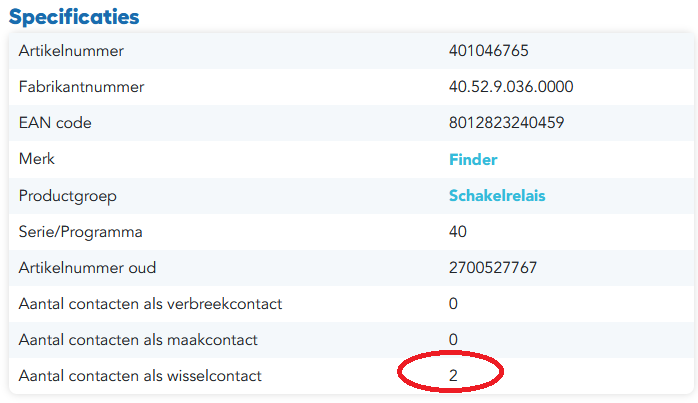Select the Artikelnummer value 401046765
The height and width of the screenshot is (403, 698).
tap(488, 51)
